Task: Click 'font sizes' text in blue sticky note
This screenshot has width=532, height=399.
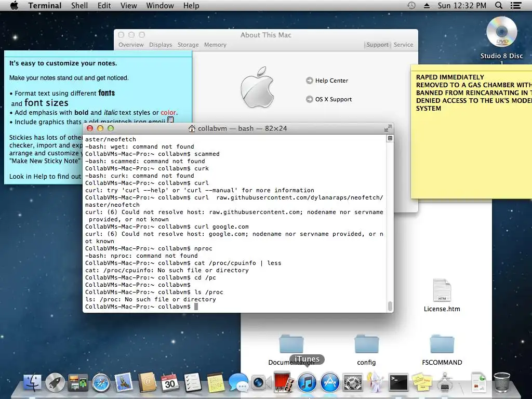Action: (x=46, y=103)
